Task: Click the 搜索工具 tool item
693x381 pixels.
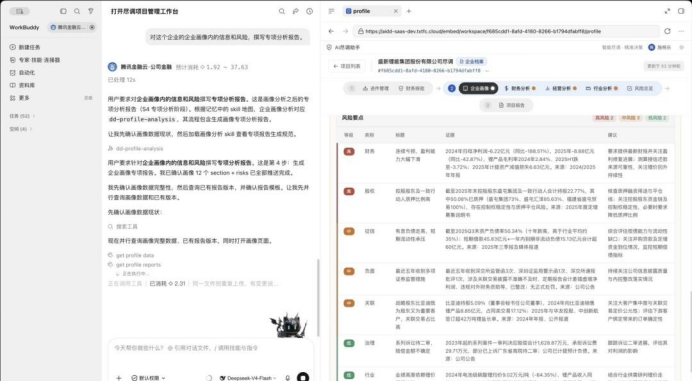Action: click(x=123, y=226)
